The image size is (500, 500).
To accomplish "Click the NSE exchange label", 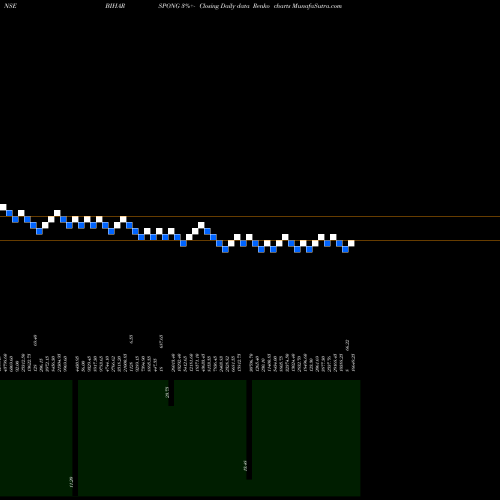I will click(11, 6).
